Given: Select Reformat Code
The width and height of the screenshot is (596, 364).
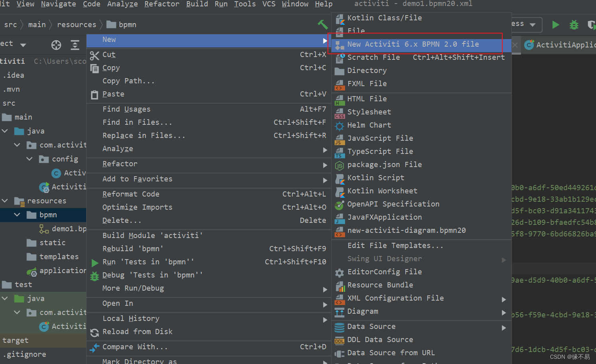Looking at the screenshot, I should [x=208, y=194].
